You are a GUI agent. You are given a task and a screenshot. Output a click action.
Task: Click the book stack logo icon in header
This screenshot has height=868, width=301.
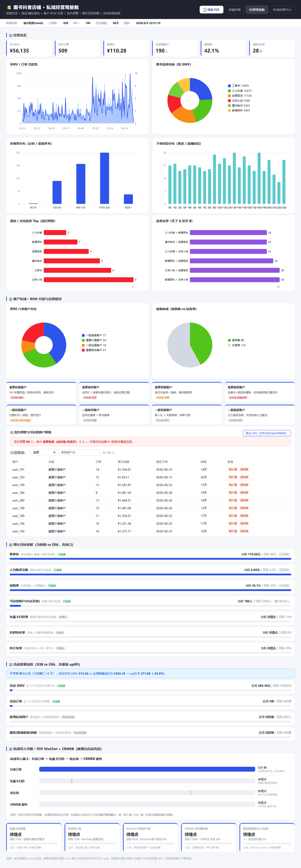(9, 7)
